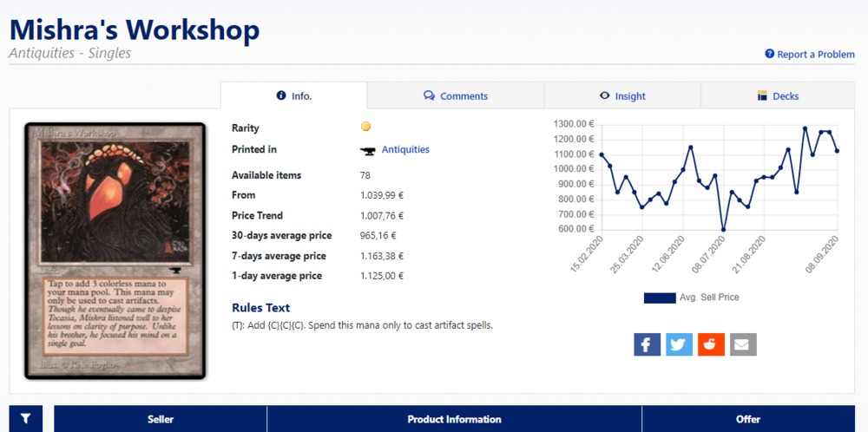Toggle Avg. Sell Price legend series
Screen dimensions: 868x432
coord(691,298)
